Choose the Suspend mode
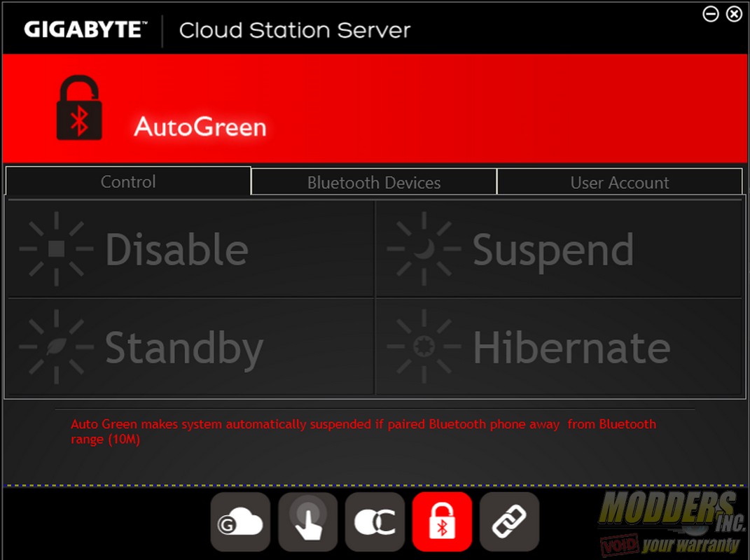Viewport: 750px width, 560px height. [559, 248]
